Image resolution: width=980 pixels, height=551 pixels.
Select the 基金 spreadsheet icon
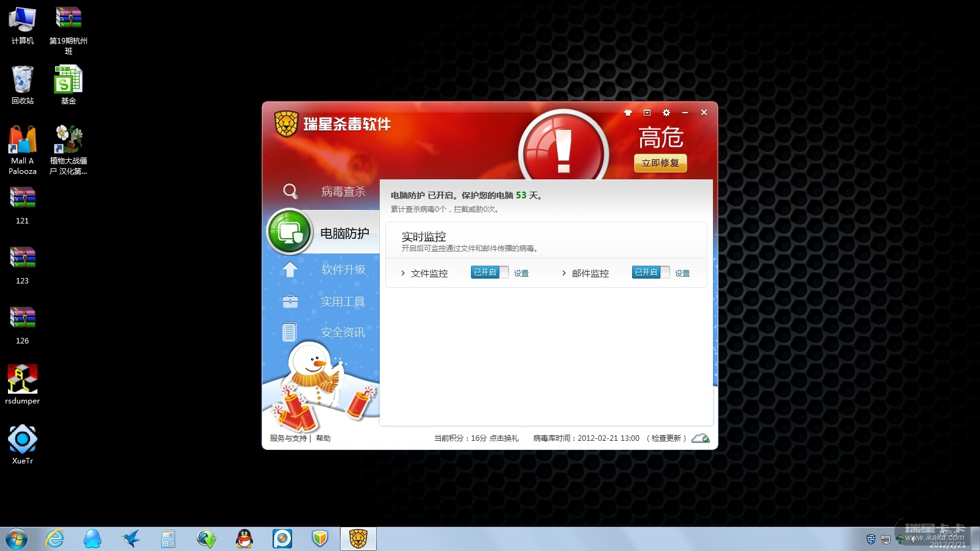tap(69, 85)
